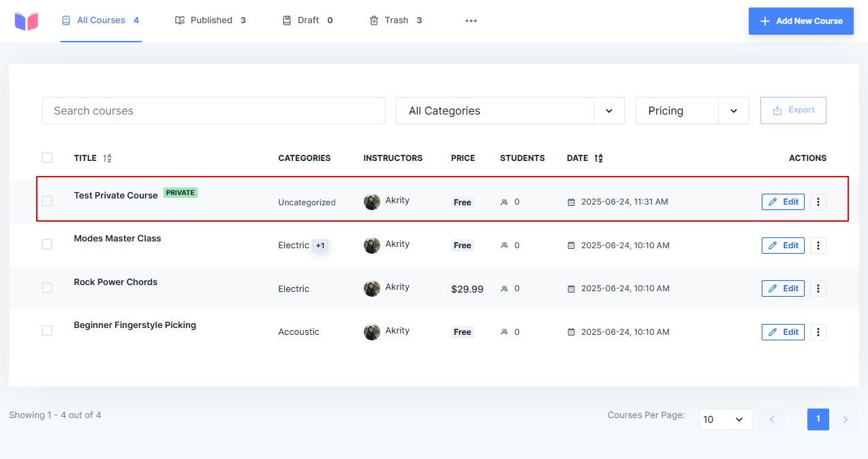Click calendar icon in Beginner Fingerstyle Picking row

tap(571, 332)
